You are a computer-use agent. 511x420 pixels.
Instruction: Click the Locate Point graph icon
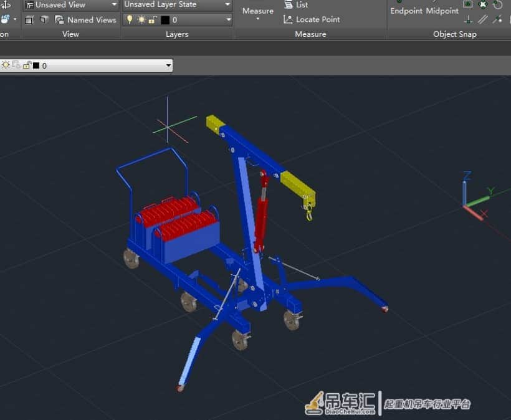click(x=288, y=19)
